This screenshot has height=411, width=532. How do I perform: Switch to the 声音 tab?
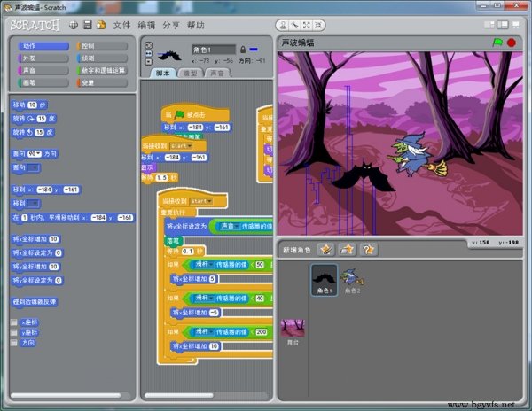click(x=217, y=74)
